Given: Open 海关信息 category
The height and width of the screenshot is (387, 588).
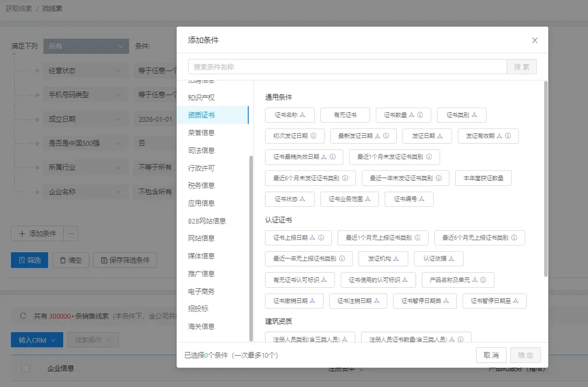Looking at the screenshot, I should [201, 326].
